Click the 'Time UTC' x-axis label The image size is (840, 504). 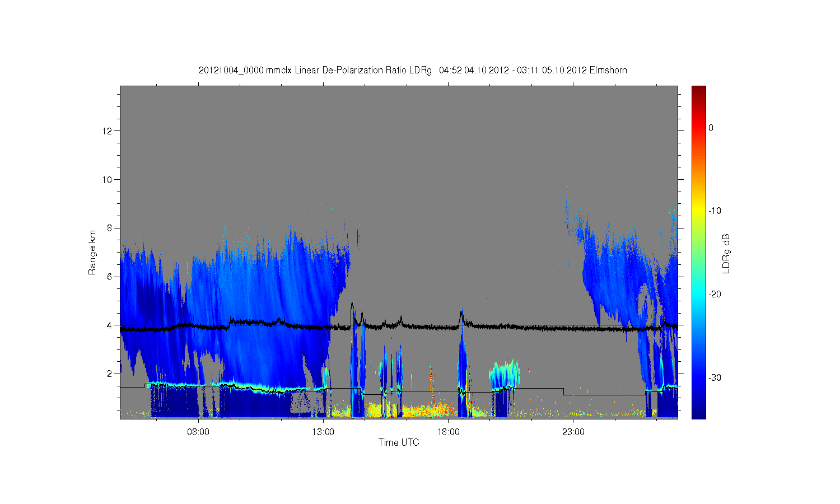(399, 442)
